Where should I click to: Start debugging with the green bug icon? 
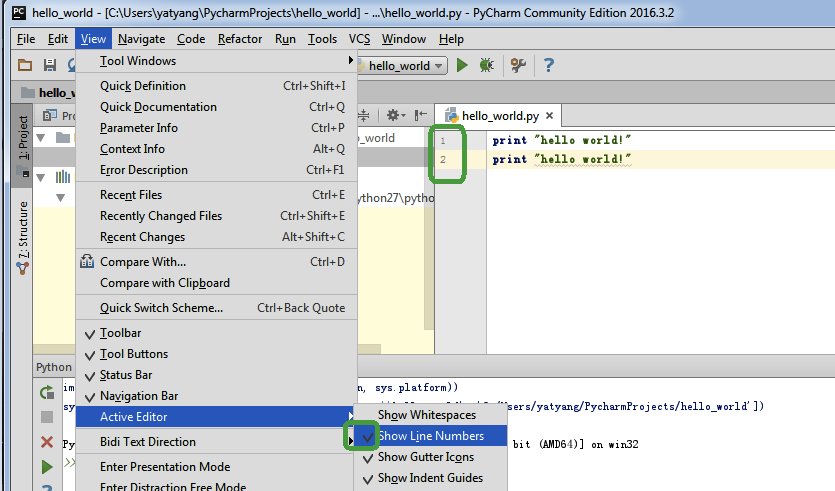tap(486, 66)
